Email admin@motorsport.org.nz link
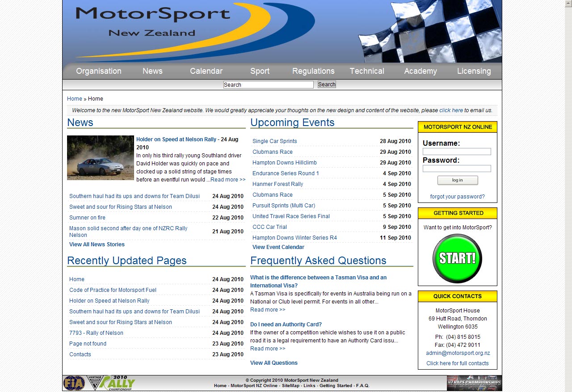 coord(458,353)
